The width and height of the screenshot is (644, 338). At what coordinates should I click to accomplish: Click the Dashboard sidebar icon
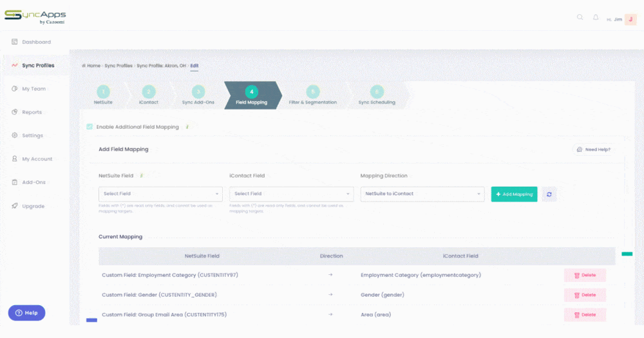14,41
